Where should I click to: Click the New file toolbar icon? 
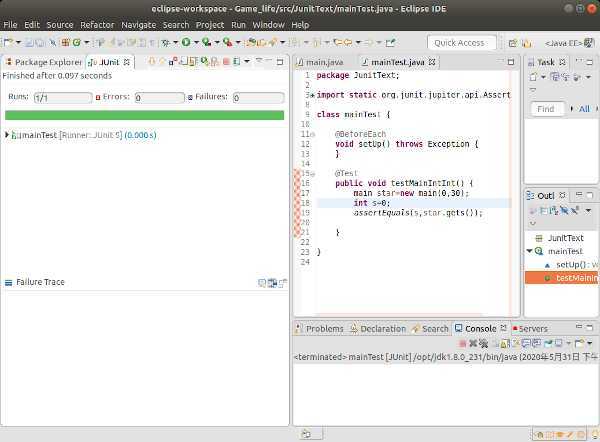pyautogui.click(x=9, y=42)
